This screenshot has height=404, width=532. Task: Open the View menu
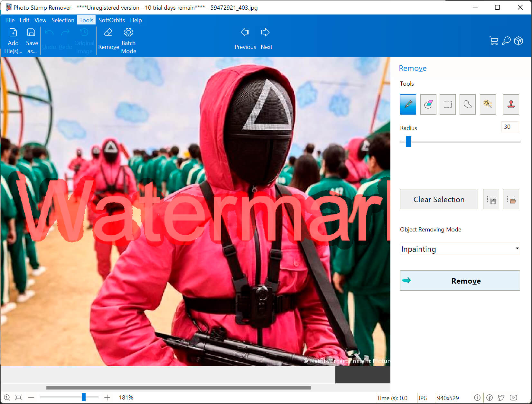tap(40, 20)
